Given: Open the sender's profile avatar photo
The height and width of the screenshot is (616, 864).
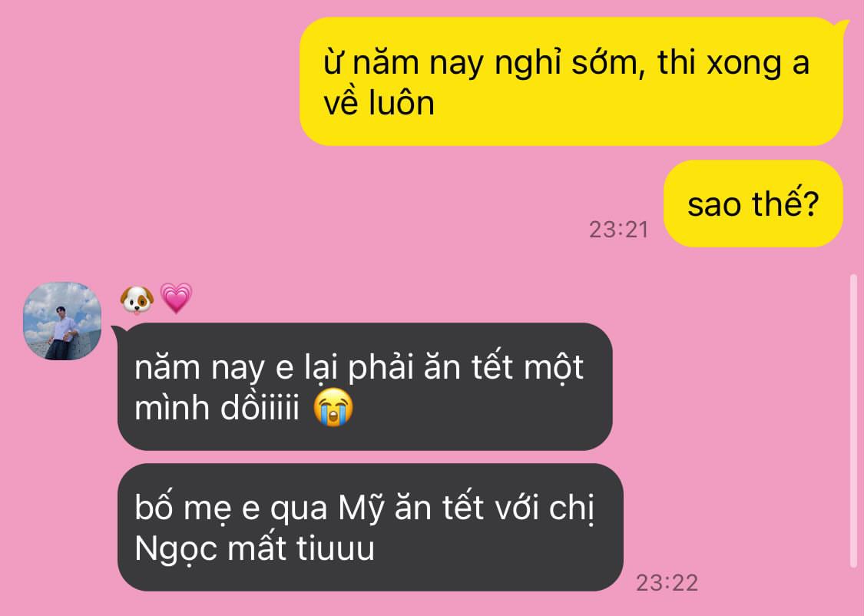Looking at the screenshot, I should coord(62,321).
